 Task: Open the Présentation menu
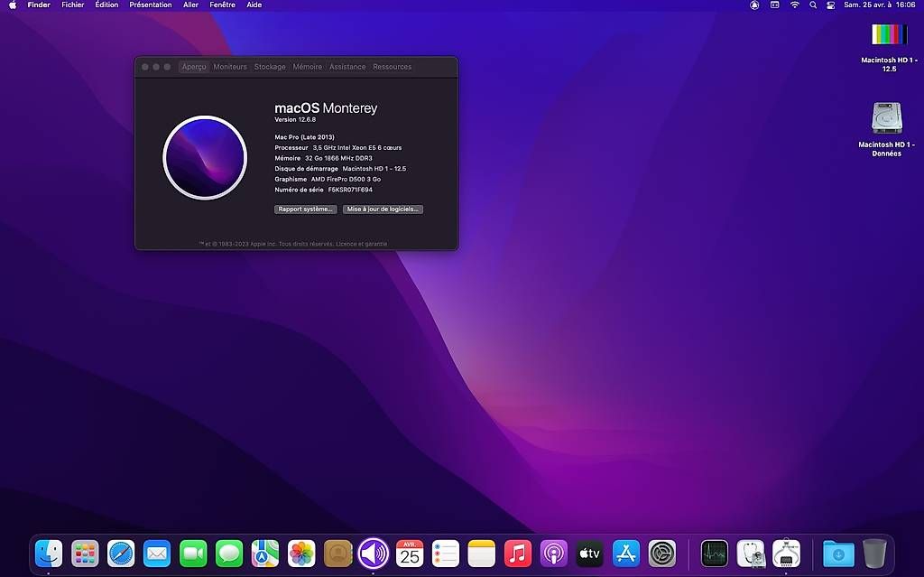(151, 5)
